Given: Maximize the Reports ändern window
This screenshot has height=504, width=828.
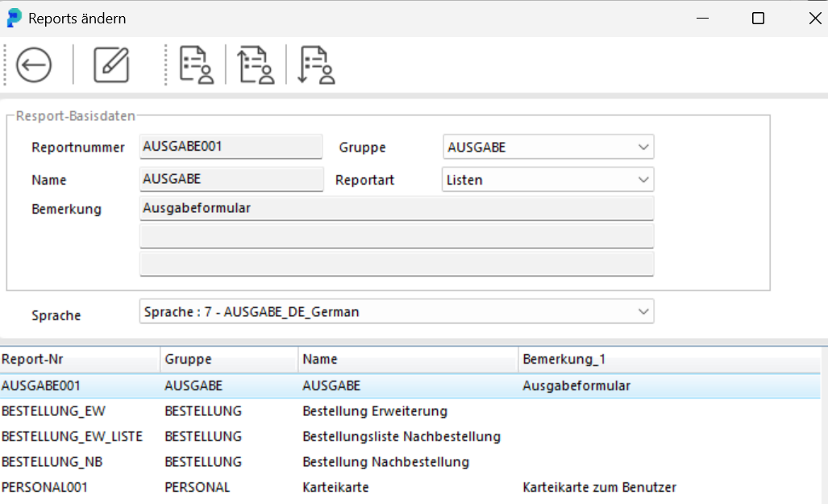Looking at the screenshot, I should click(x=758, y=19).
